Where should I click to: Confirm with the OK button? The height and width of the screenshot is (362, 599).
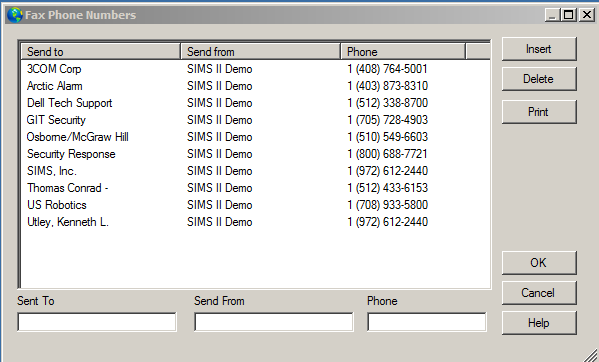click(539, 263)
